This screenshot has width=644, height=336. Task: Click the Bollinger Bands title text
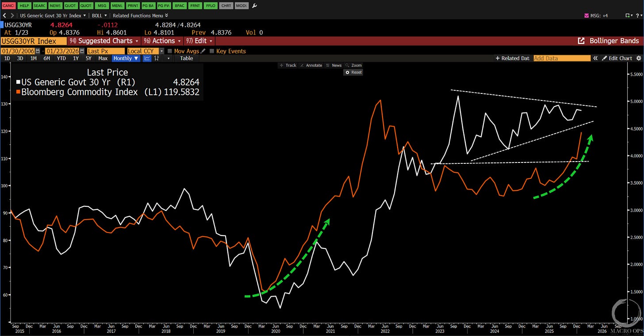click(x=614, y=41)
